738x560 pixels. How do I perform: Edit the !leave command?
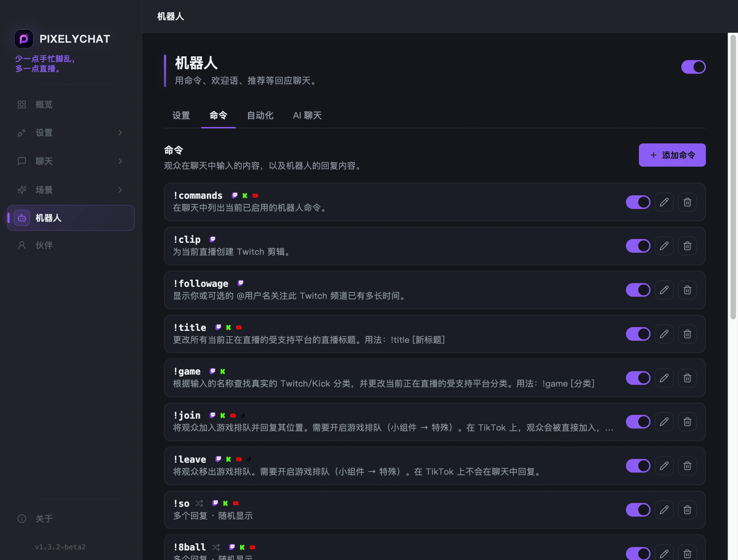click(x=664, y=466)
